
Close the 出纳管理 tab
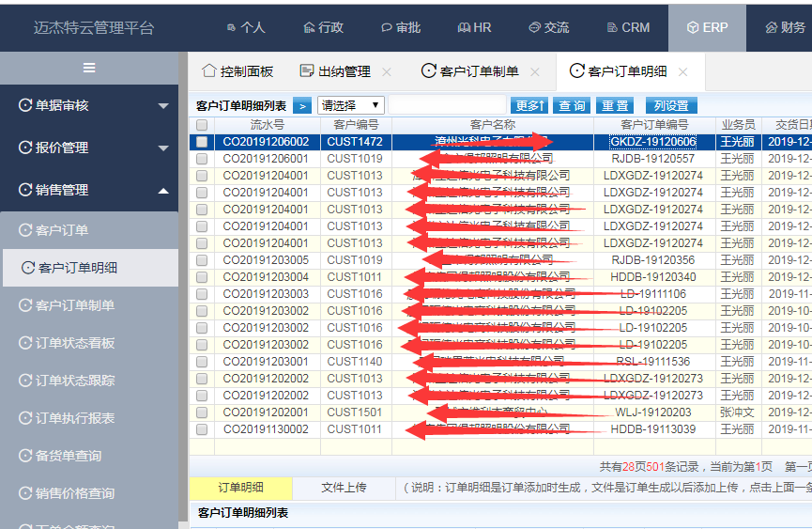(387, 71)
